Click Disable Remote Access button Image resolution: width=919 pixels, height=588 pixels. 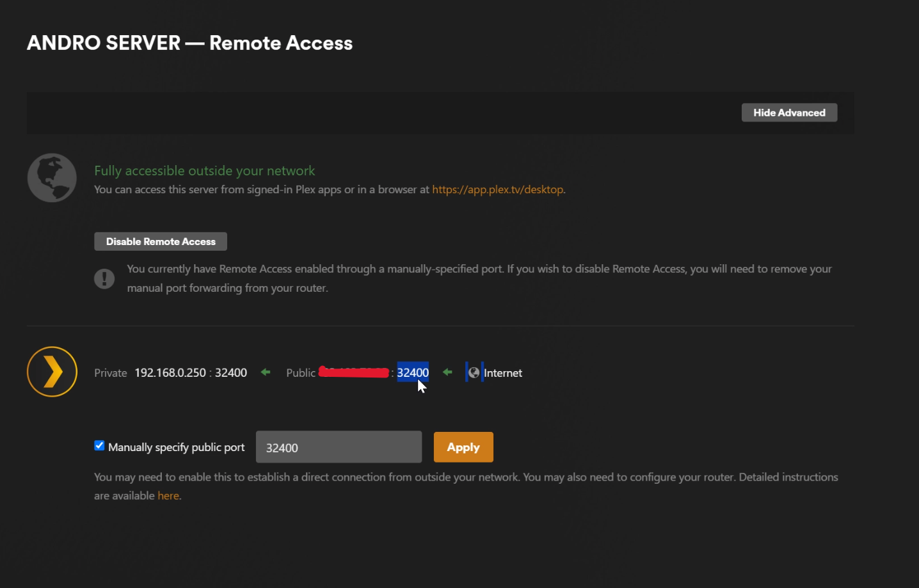[x=161, y=241]
